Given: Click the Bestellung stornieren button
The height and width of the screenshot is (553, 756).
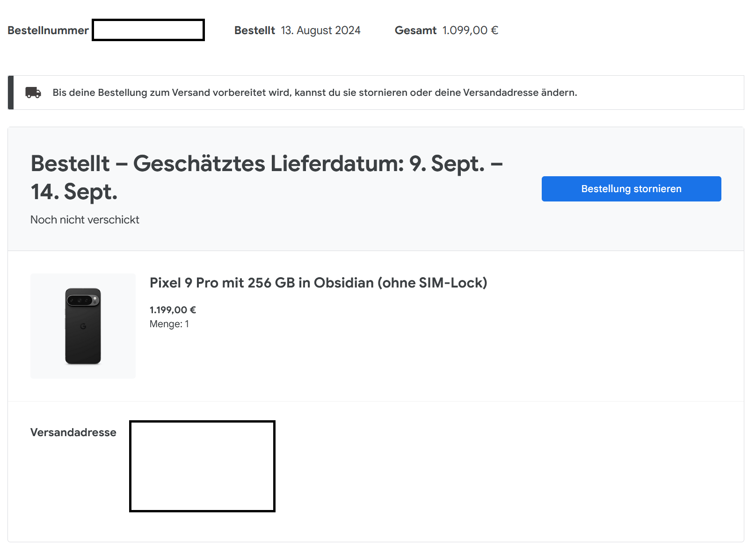Looking at the screenshot, I should (x=631, y=189).
